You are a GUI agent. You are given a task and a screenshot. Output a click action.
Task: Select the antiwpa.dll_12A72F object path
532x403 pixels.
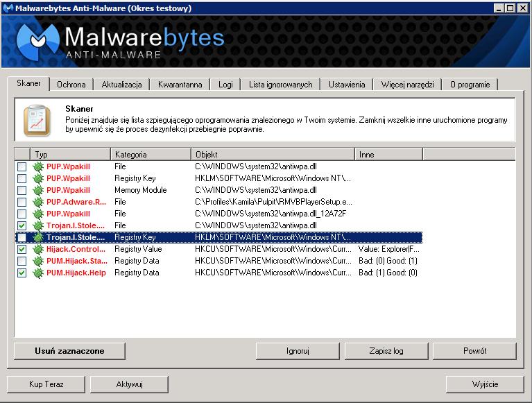(x=271, y=214)
